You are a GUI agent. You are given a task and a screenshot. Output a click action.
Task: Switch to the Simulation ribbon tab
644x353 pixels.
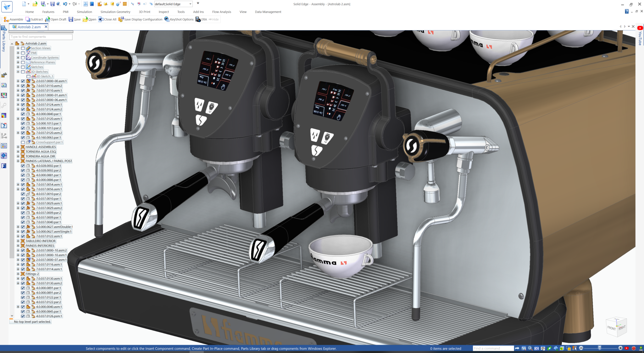(84, 12)
